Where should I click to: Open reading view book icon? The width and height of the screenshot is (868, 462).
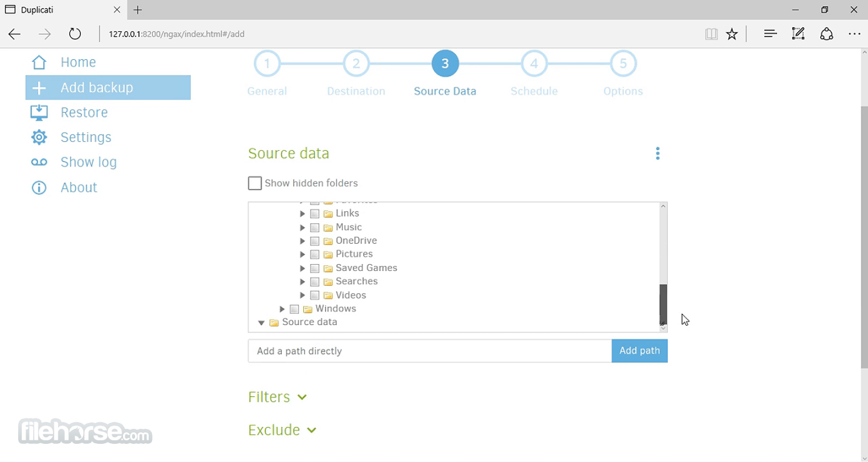pyautogui.click(x=711, y=34)
